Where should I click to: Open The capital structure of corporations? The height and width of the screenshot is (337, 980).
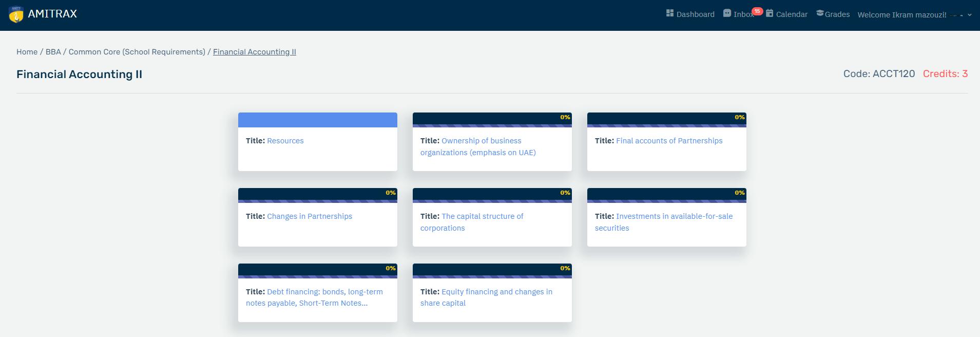pyautogui.click(x=482, y=216)
